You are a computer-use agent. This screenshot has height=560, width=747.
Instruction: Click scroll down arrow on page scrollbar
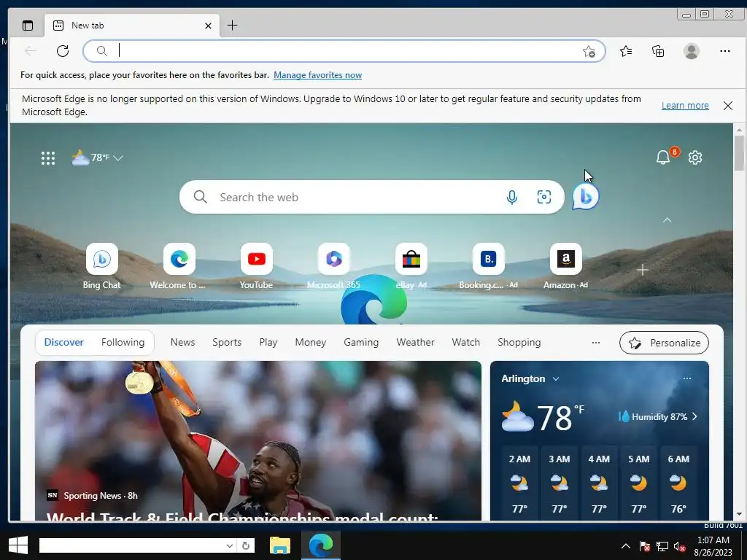740,514
